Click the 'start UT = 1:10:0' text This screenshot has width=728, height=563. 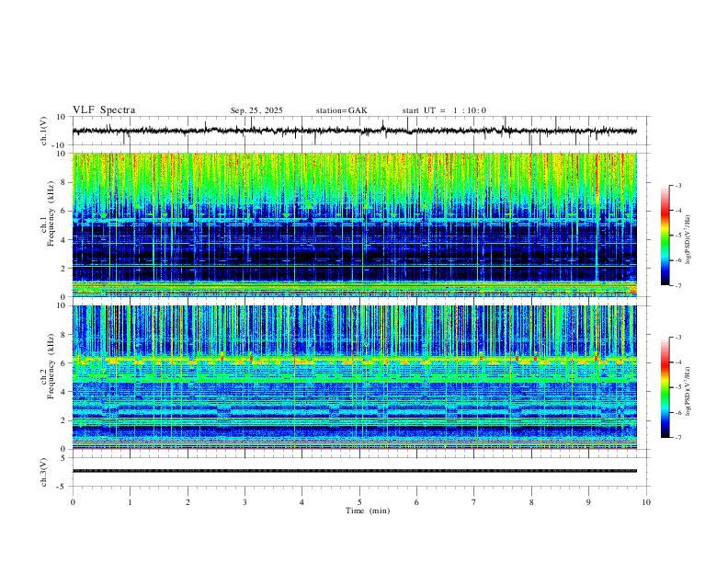444,110
